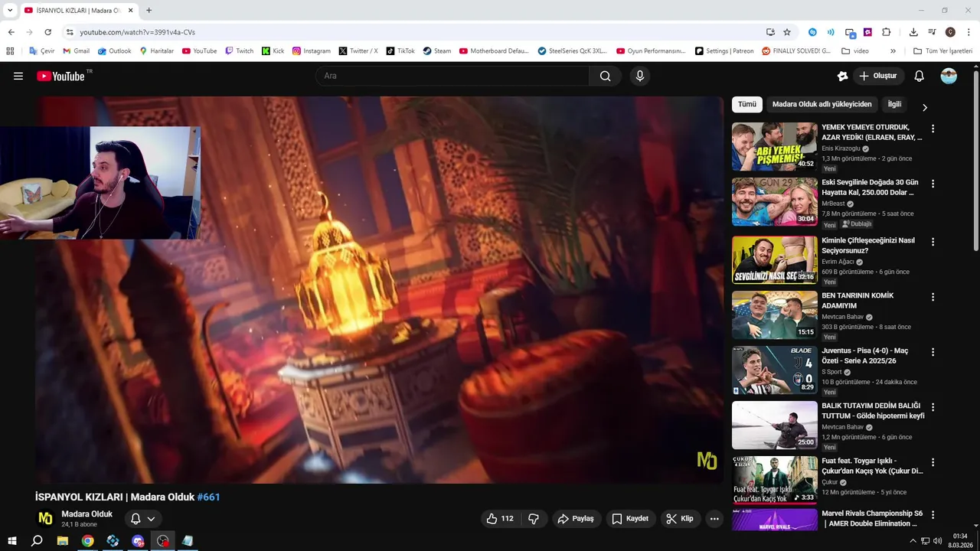Open the Shazam extension icon

click(812, 32)
